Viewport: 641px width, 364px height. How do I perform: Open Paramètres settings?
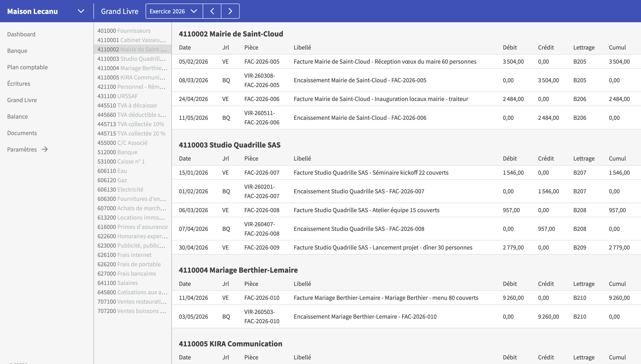click(x=22, y=149)
